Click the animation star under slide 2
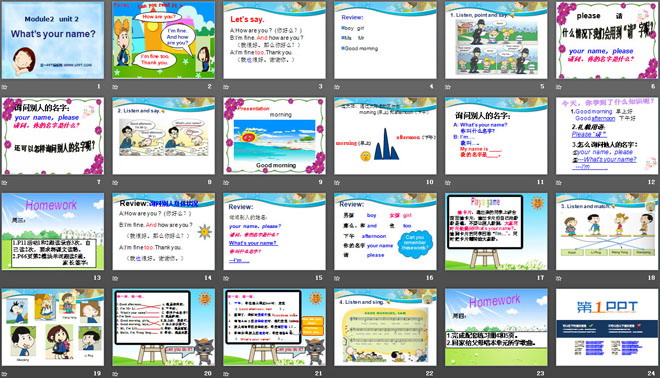This screenshot has height=378, width=660. coord(115,87)
